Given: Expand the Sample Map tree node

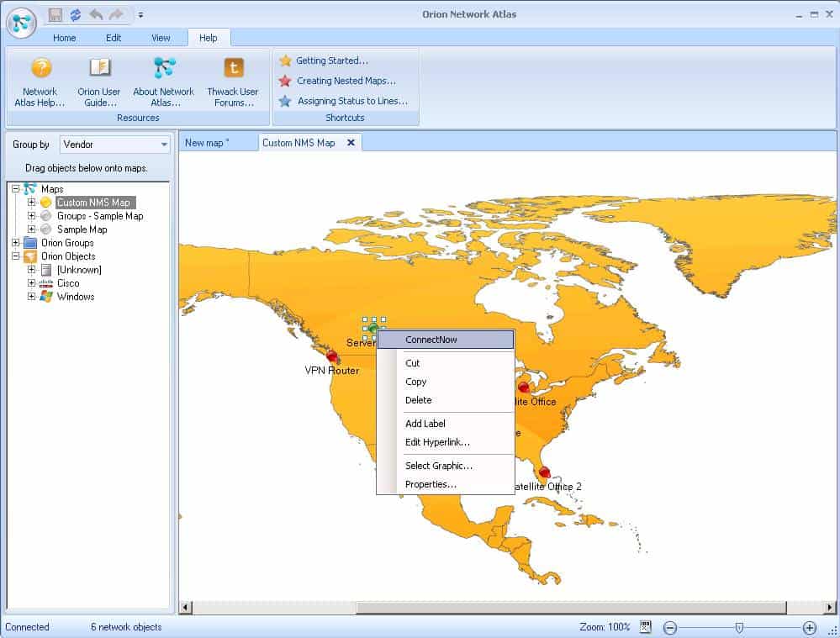Looking at the screenshot, I should click(x=32, y=229).
